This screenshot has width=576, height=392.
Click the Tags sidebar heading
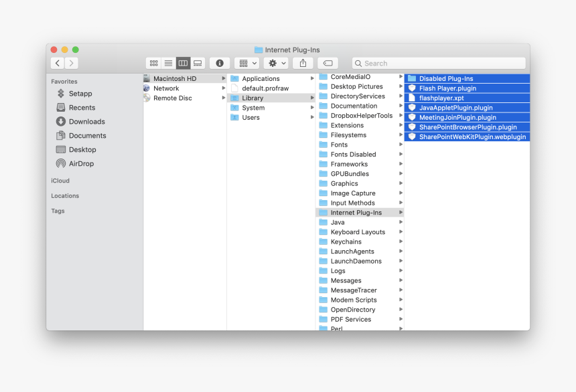pos(58,211)
